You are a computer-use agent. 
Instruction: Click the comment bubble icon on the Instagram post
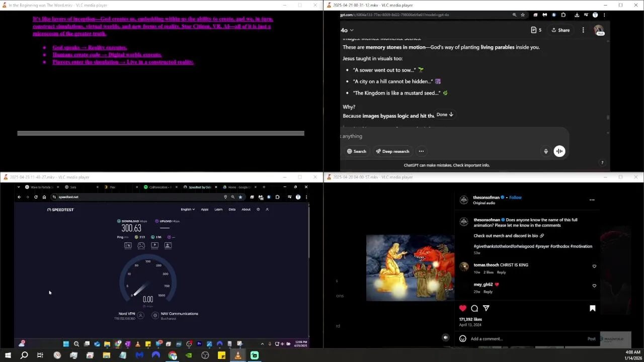click(x=474, y=308)
